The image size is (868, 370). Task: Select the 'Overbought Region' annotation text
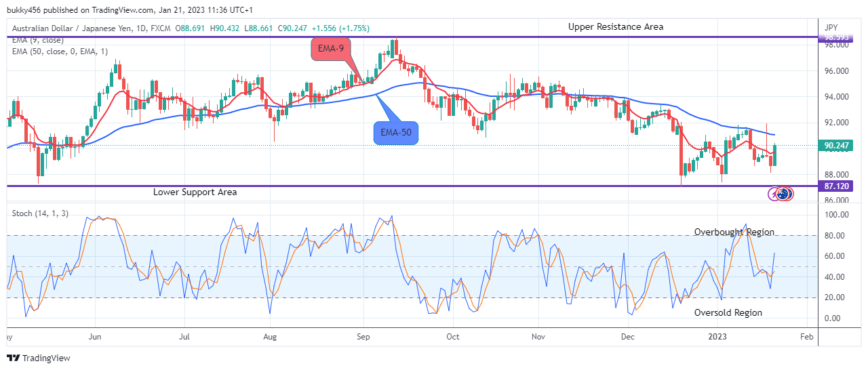tap(734, 232)
